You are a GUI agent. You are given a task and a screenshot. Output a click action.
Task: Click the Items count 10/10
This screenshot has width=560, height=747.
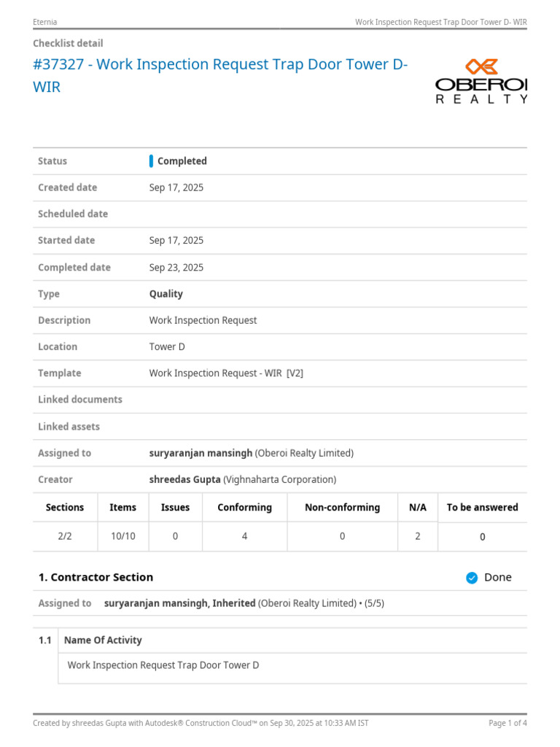coord(122,536)
